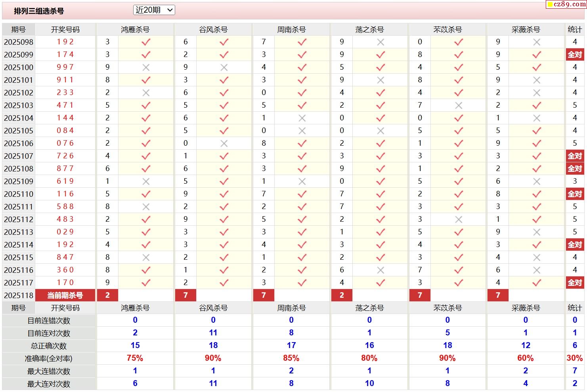
Task: Click the 全对 badge in row 2025117
Action: 575,283
